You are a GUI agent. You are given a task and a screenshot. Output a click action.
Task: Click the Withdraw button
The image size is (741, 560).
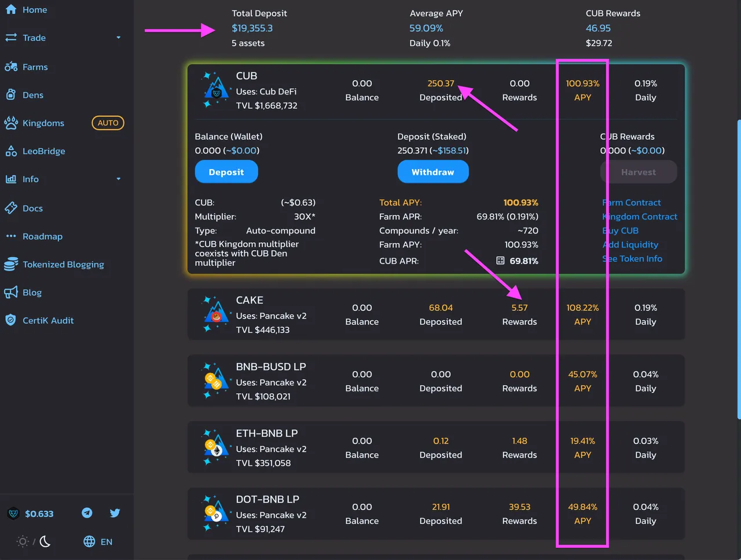click(x=433, y=172)
